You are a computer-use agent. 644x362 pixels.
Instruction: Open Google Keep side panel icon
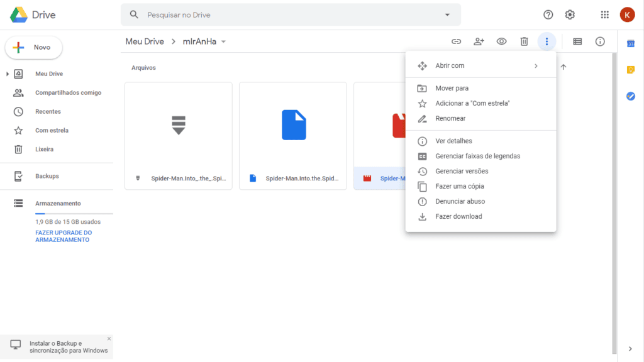(631, 70)
